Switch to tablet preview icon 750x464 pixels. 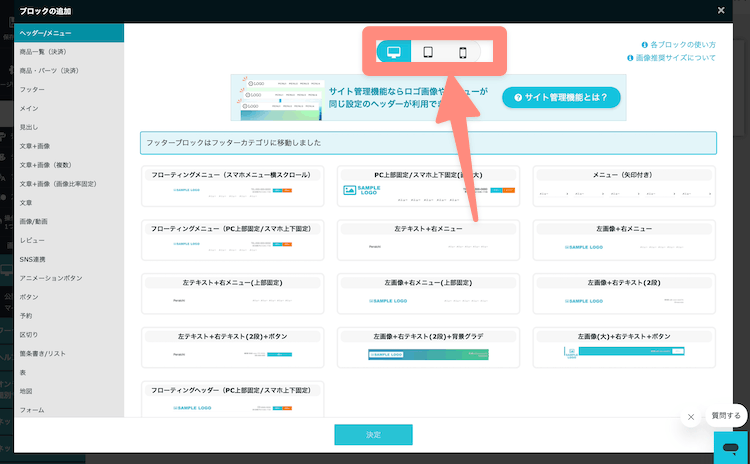pos(428,52)
